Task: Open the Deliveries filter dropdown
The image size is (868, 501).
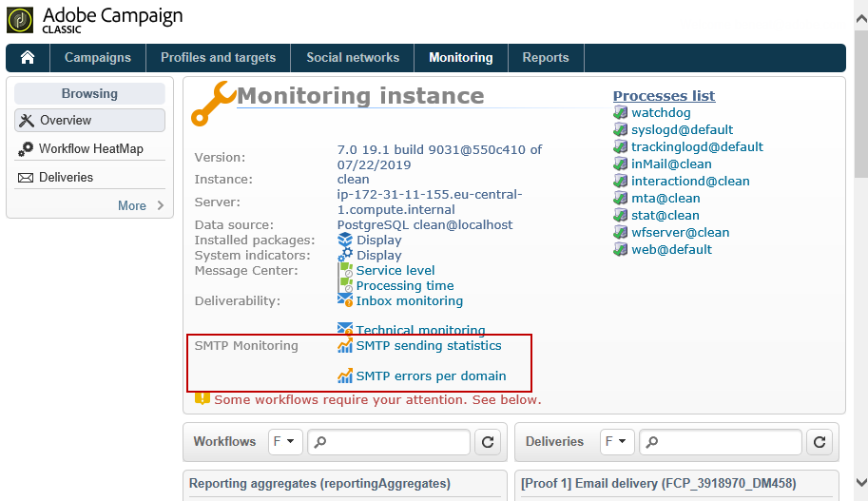Action: [x=617, y=442]
